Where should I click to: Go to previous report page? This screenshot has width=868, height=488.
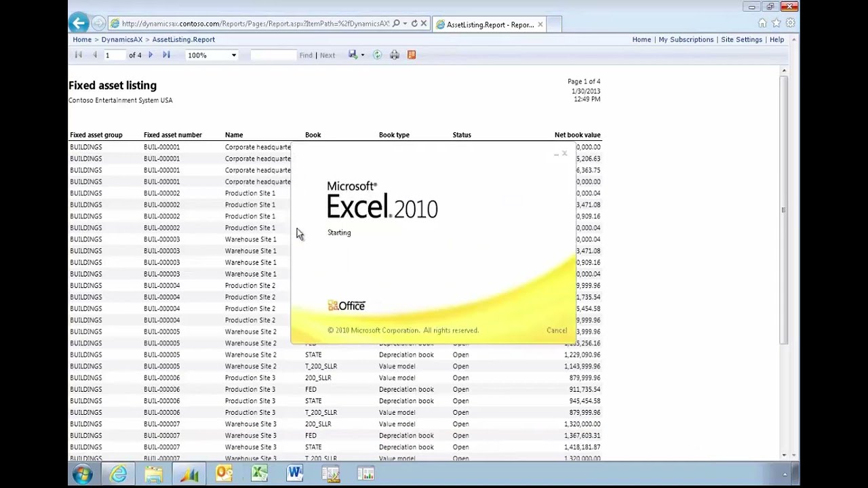tap(94, 55)
